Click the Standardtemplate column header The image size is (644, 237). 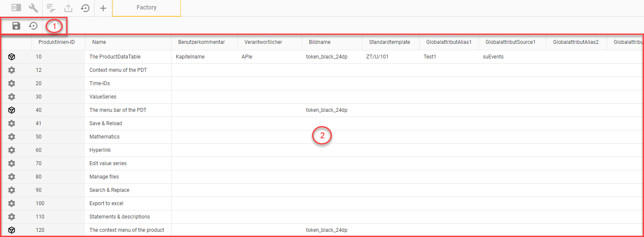(389, 42)
